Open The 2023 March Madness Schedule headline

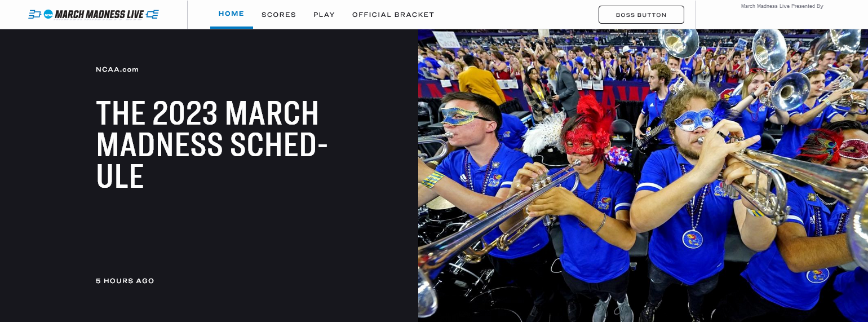[212, 144]
